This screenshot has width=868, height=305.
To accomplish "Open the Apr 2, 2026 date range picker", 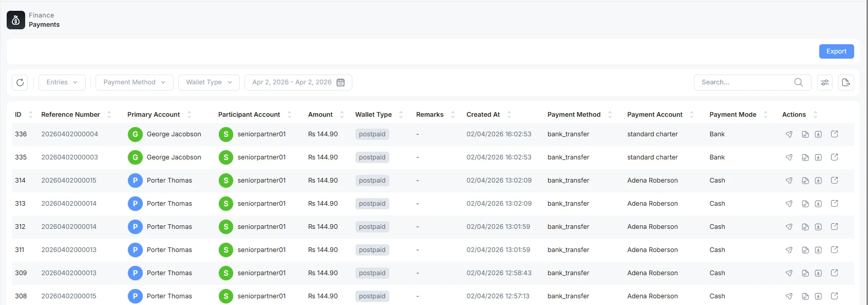I will [298, 82].
